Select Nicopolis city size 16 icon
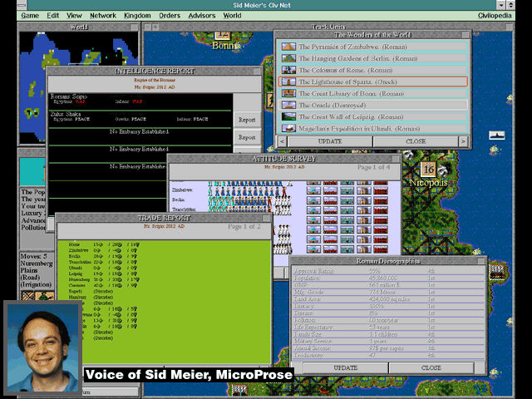This screenshot has height=399, width=532. click(428, 170)
